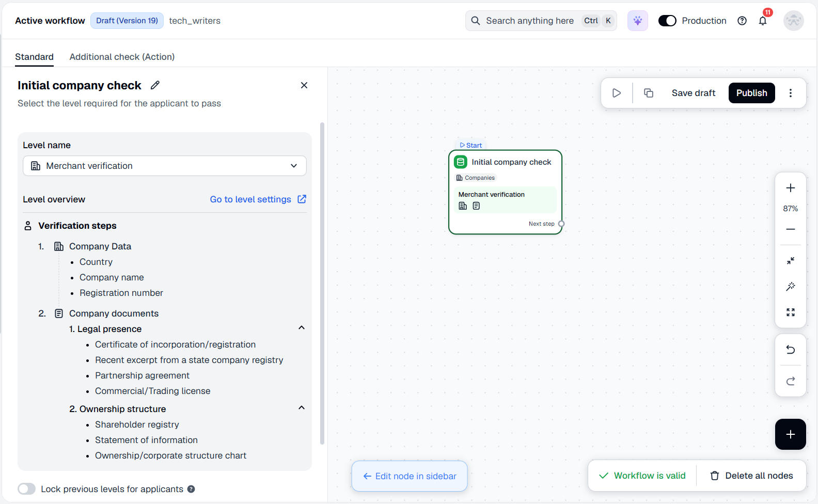Open the three-dot more options menu

[790, 93]
